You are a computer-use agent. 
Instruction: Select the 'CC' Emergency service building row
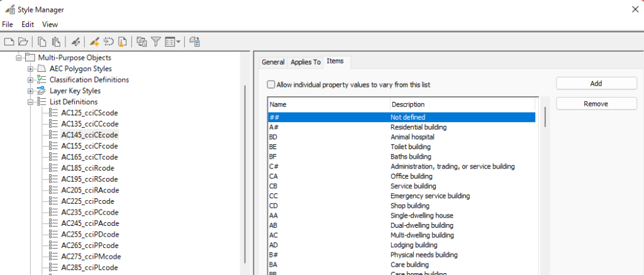point(402,196)
